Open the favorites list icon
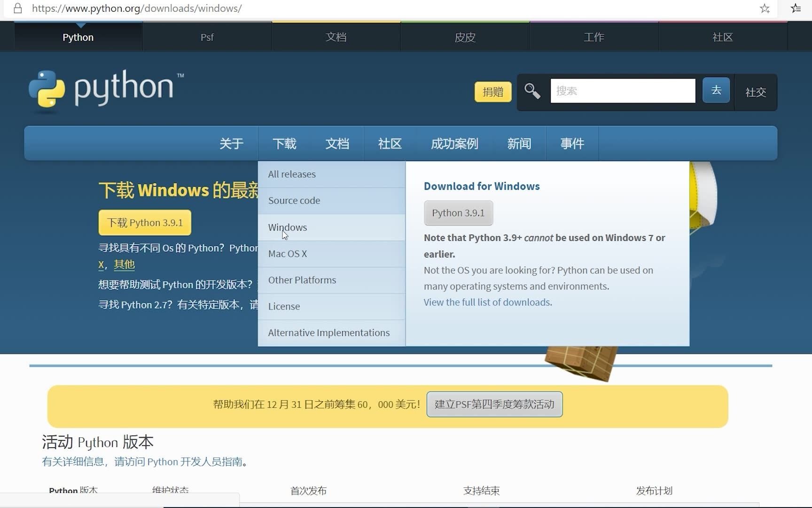Viewport: 812px width, 508px height. pyautogui.click(x=796, y=8)
